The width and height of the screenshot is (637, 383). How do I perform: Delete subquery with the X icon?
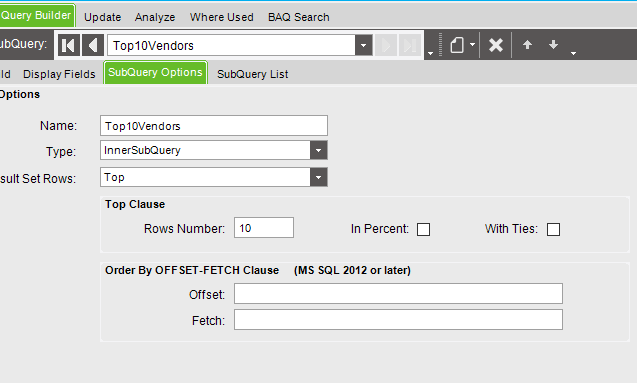[x=496, y=45]
